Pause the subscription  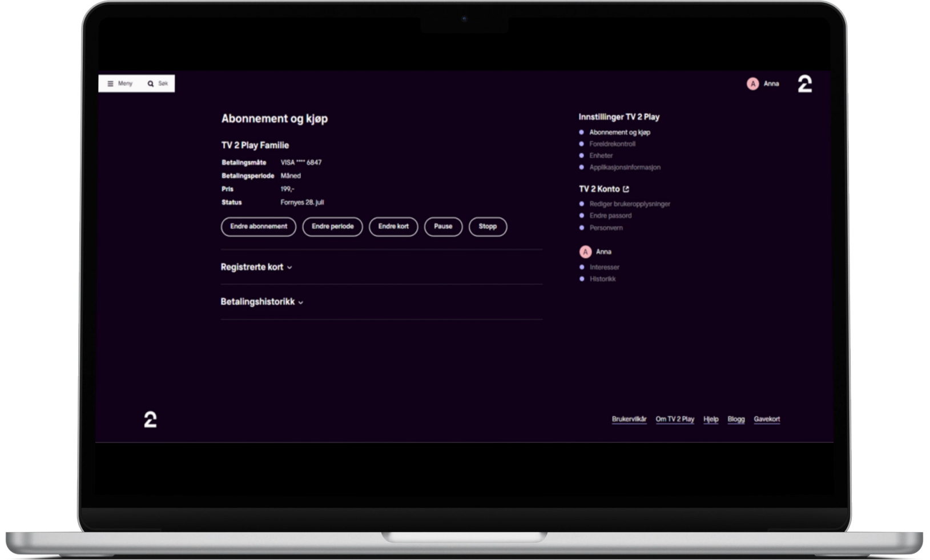tap(443, 227)
